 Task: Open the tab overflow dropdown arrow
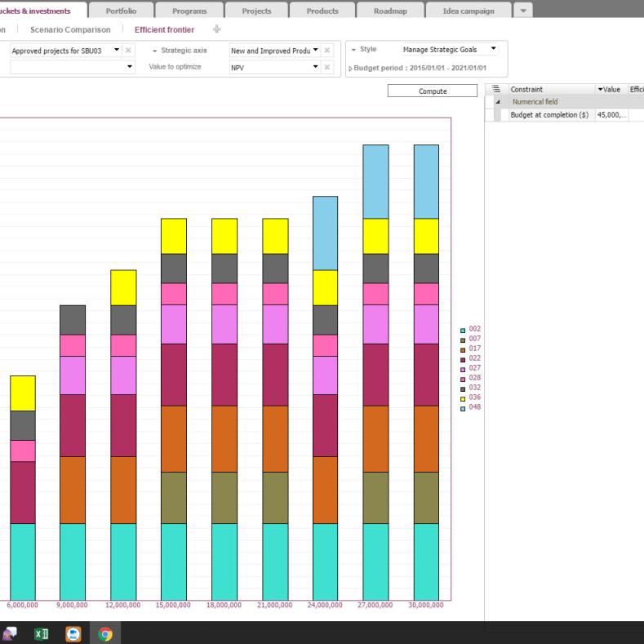click(523, 11)
